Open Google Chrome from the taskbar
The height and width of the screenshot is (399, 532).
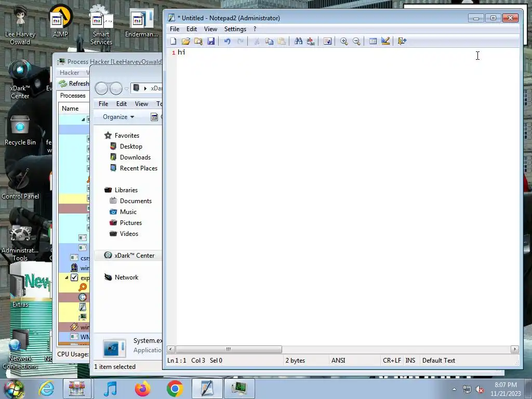point(175,389)
